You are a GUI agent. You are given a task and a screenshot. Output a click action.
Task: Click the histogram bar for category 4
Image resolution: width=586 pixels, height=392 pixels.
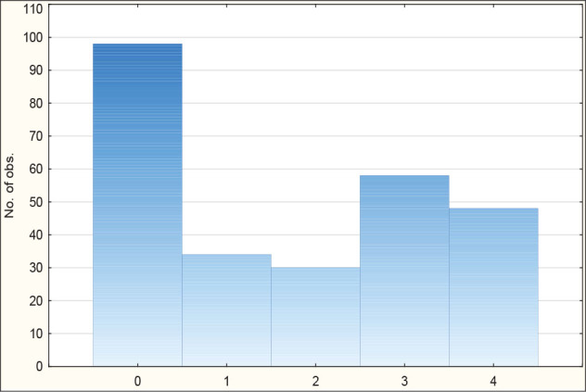click(x=493, y=286)
